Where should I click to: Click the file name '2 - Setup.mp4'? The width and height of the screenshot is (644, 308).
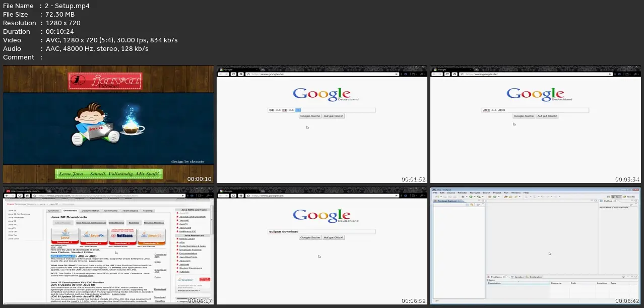click(68, 6)
